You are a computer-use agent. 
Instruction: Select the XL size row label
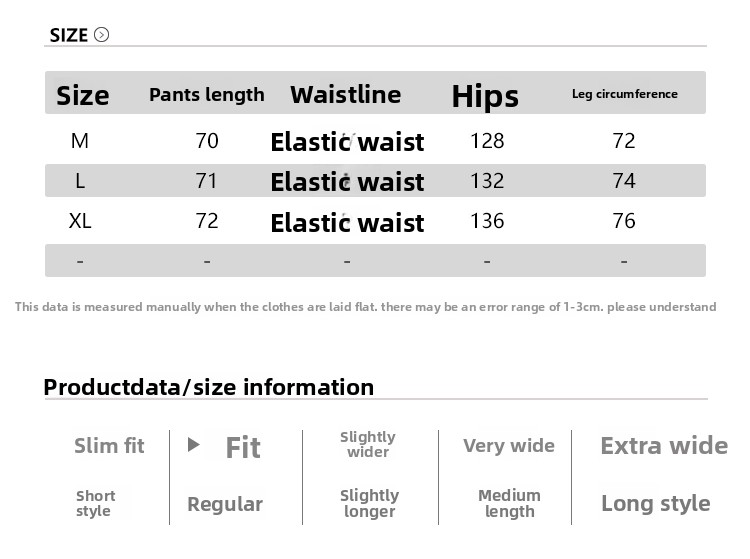click(x=80, y=221)
